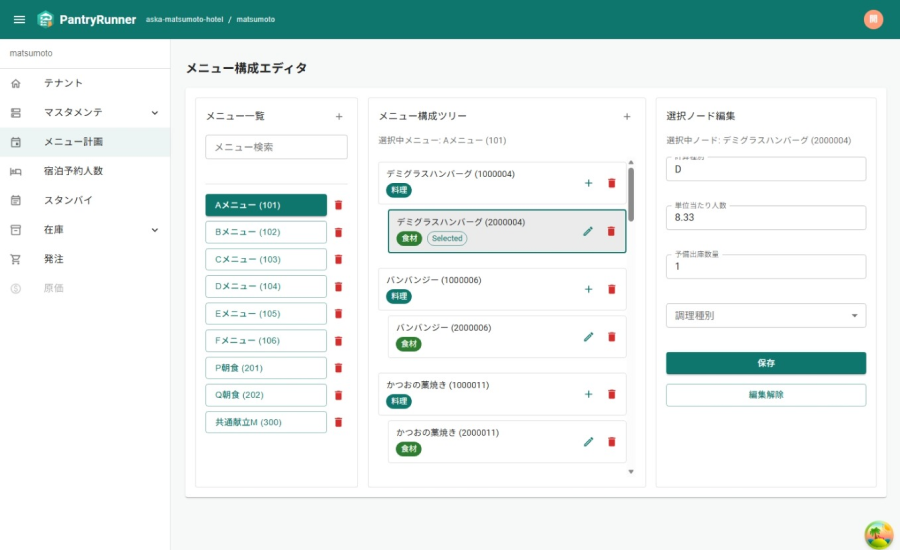Edit デミグラスハンバーグ (2000004) with pencil icon

(588, 231)
